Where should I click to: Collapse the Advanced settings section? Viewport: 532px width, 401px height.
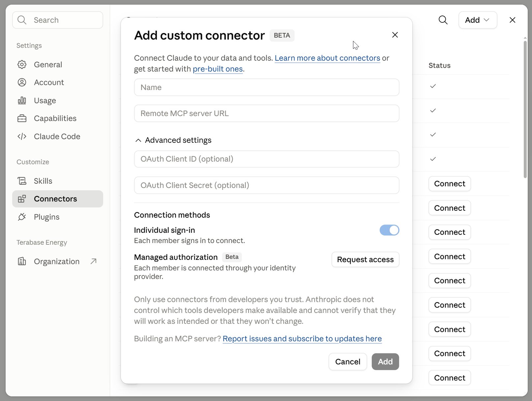tap(173, 140)
